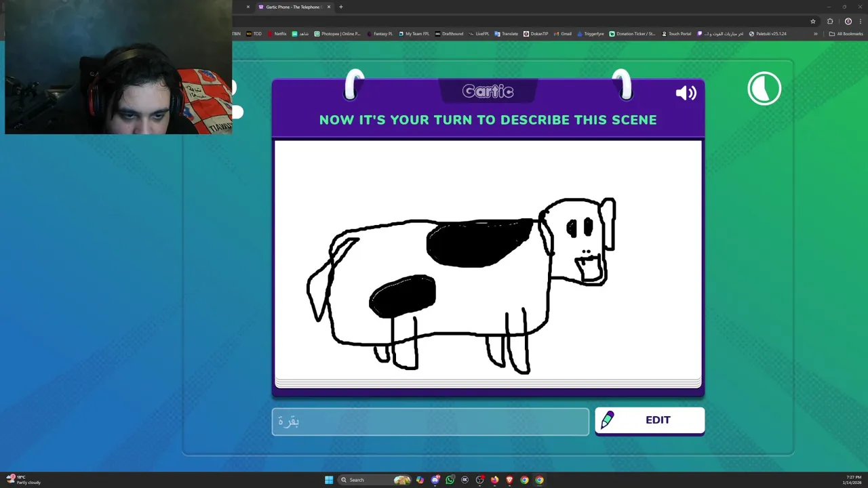The width and height of the screenshot is (868, 488).
Task: Open Firefox from the taskbar
Action: click(494, 480)
